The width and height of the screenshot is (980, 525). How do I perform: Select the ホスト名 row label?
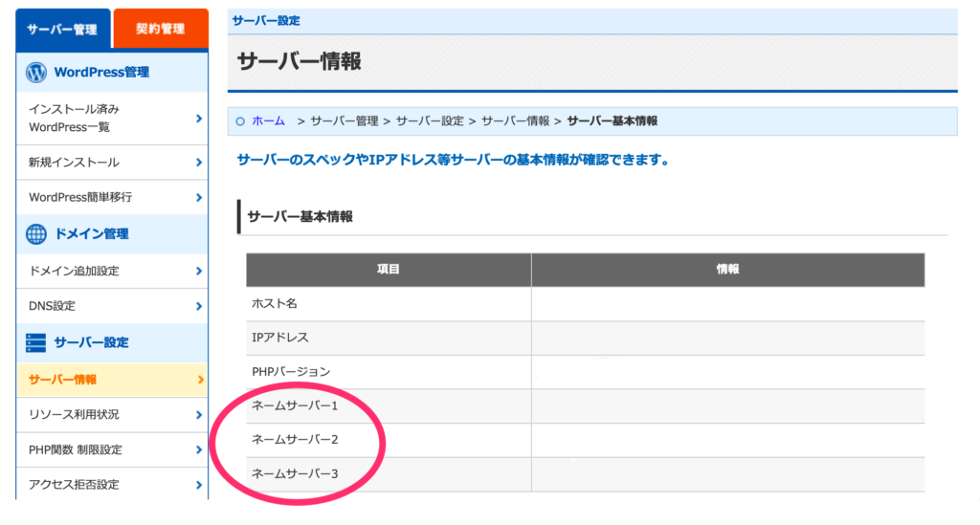pyautogui.click(x=275, y=303)
